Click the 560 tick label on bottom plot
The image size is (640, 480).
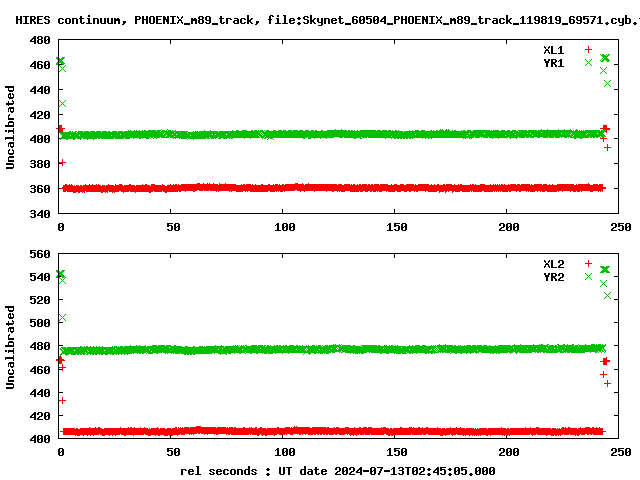(40, 254)
